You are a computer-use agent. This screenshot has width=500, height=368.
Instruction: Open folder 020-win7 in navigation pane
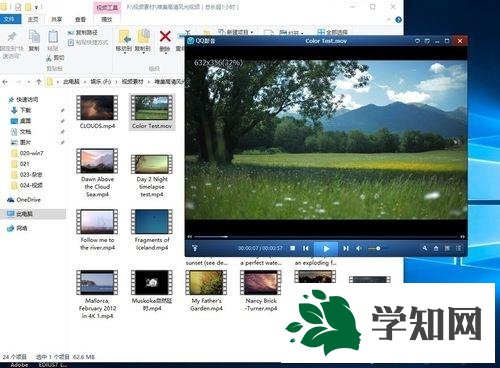[x=31, y=153]
